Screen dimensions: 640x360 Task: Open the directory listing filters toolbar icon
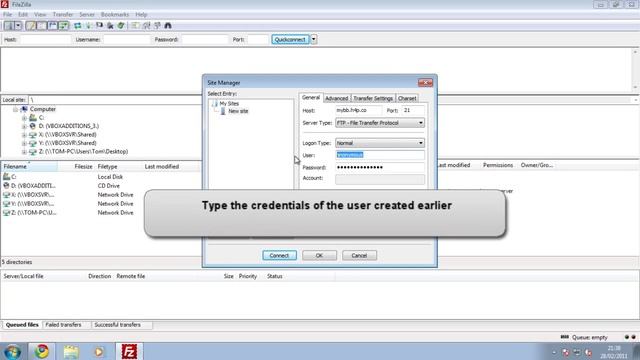[x=135, y=26]
